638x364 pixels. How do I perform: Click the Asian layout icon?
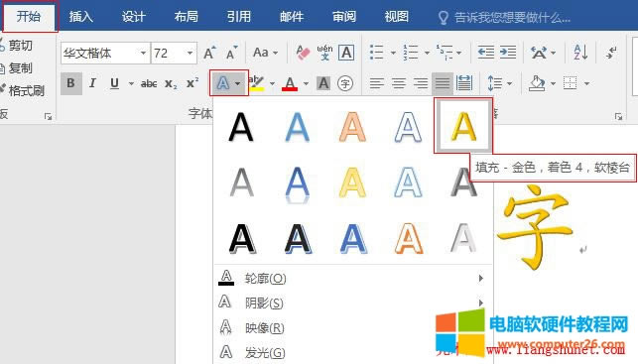tap(539, 53)
